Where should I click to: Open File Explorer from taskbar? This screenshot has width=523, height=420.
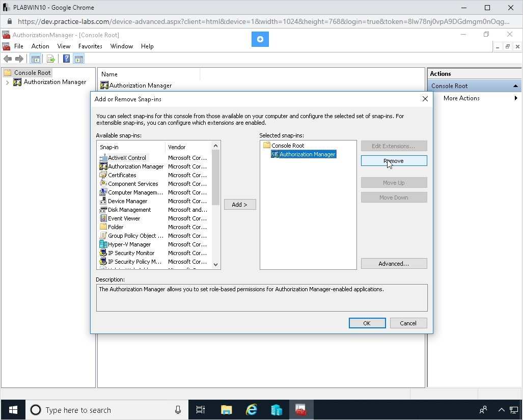pos(226,410)
